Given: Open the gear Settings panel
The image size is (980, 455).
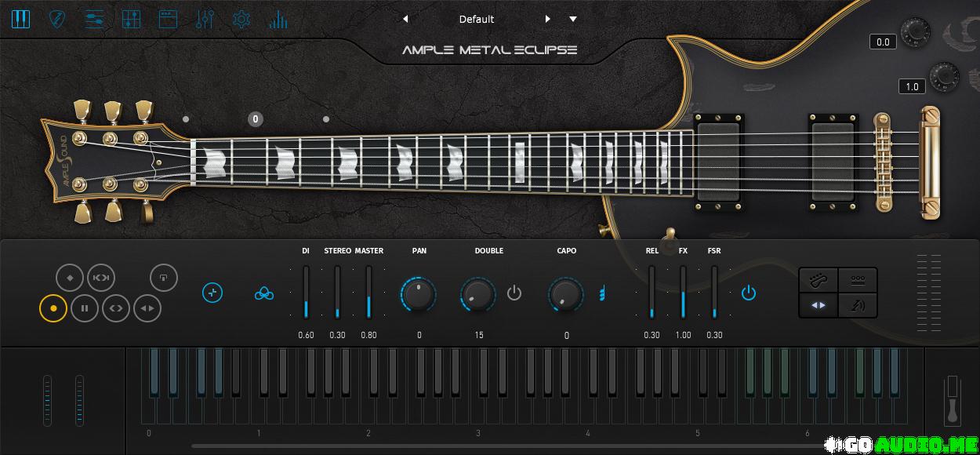Looking at the screenshot, I should [241, 19].
